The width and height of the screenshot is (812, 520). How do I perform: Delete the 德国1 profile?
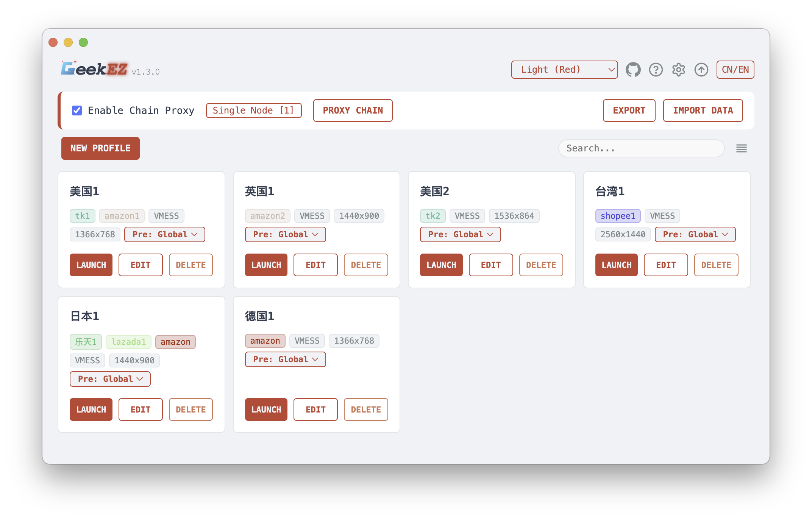tap(366, 409)
